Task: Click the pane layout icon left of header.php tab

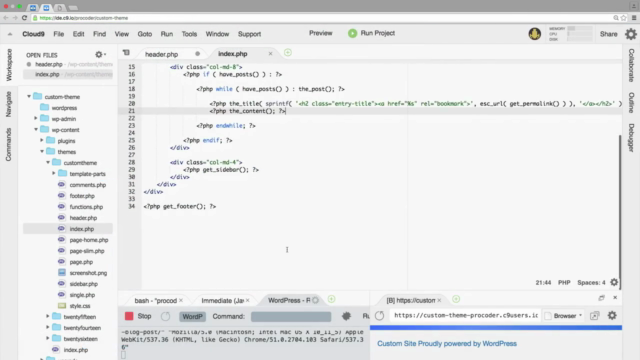Action: click(126, 53)
